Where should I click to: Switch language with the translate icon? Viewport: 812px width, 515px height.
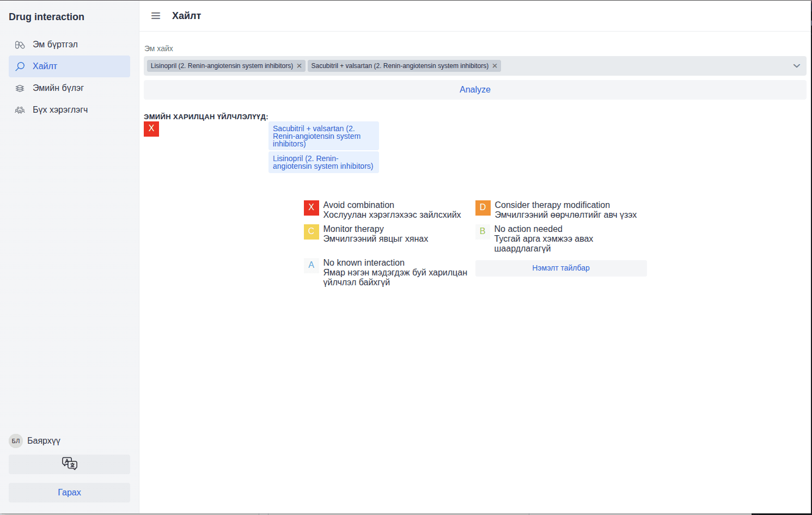70,464
